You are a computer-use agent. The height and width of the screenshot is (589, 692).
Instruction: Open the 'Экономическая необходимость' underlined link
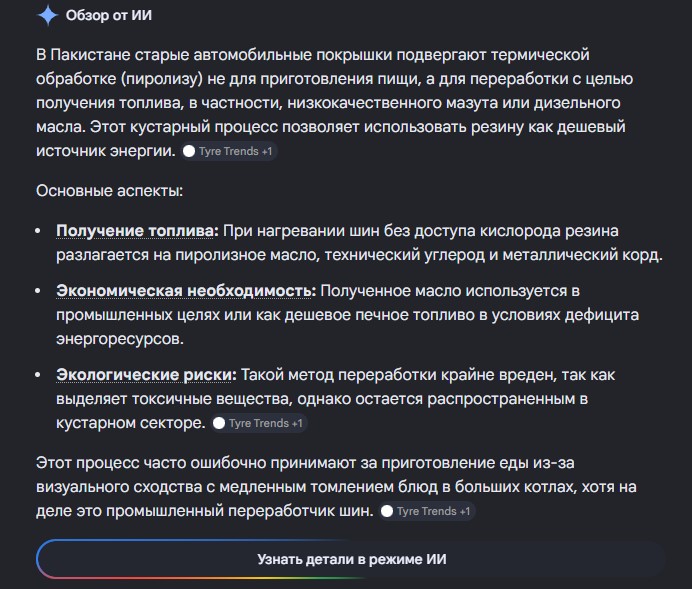(x=186, y=291)
